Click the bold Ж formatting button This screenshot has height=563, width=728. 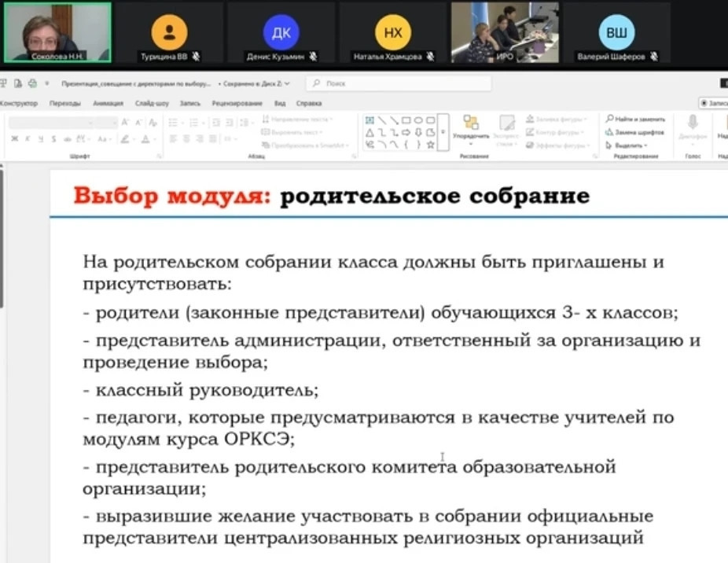(14, 138)
